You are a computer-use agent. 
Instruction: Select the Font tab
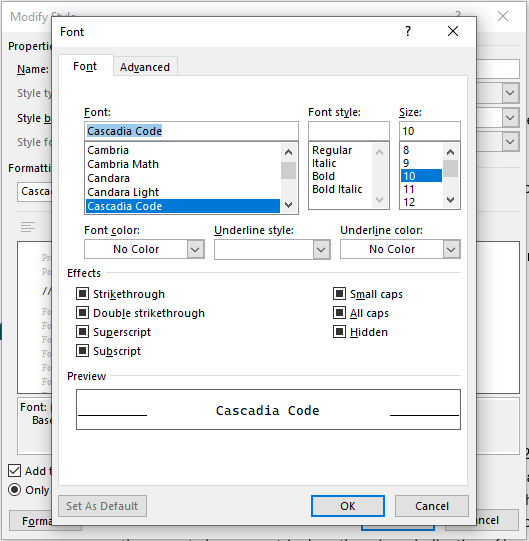[85, 66]
